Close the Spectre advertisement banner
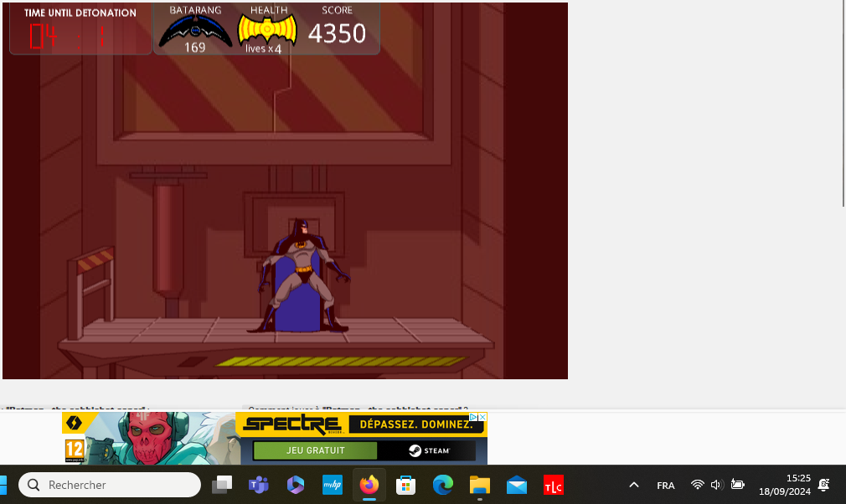This screenshot has width=846, height=504. click(x=482, y=417)
